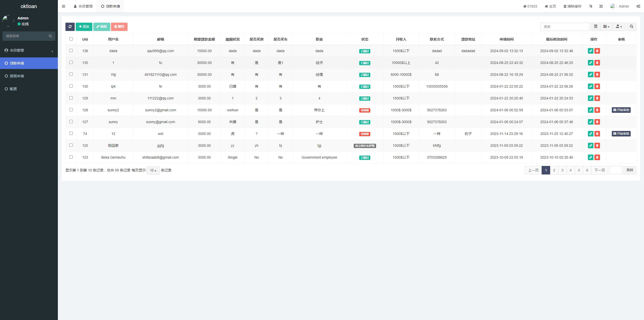
Task: Click the table 搜索 input field
Action: (565, 27)
